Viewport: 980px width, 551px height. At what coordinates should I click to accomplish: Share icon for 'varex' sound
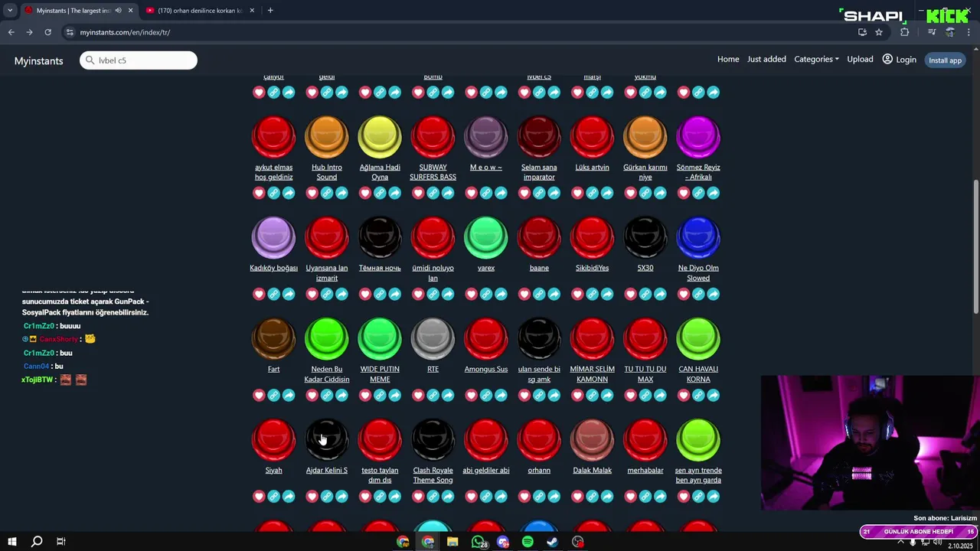pos(501,294)
